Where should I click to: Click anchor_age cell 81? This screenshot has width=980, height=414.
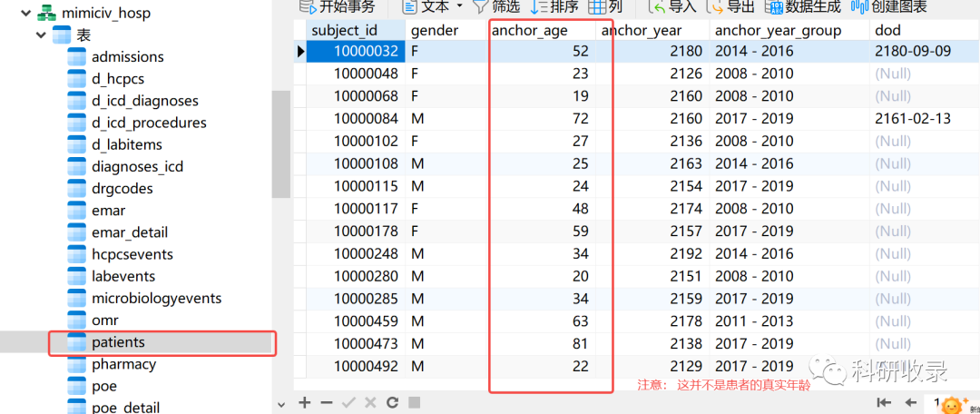click(x=542, y=343)
